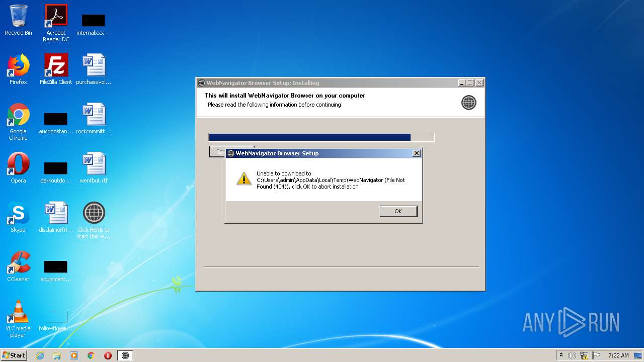
Task: Open Opera from the taskbar
Action: 108,355
